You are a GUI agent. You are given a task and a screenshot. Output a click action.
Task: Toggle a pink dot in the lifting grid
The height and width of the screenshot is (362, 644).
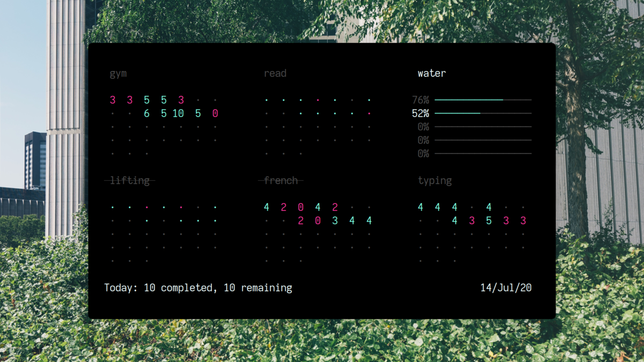(x=147, y=207)
